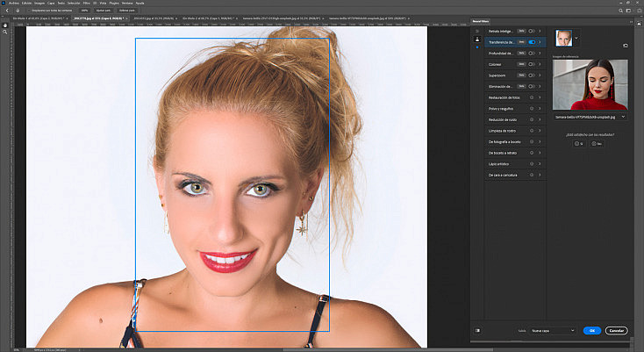The image size is (644, 352).
Task: Open the face selection dropdown arrow
Action: coord(576,38)
